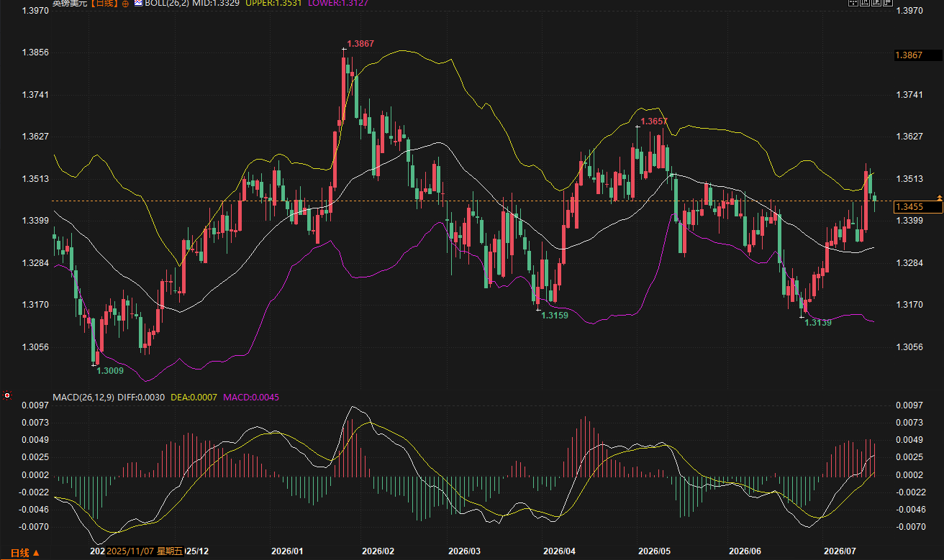
Task: Click the red sun icon beside MACD panel
Action: [x=6, y=395]
